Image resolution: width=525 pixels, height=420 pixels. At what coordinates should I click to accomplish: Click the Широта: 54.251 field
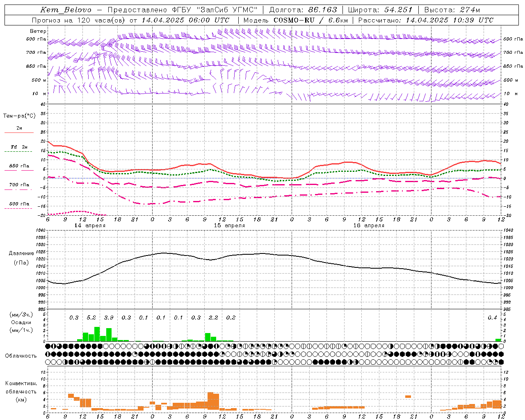coord(380,10)
